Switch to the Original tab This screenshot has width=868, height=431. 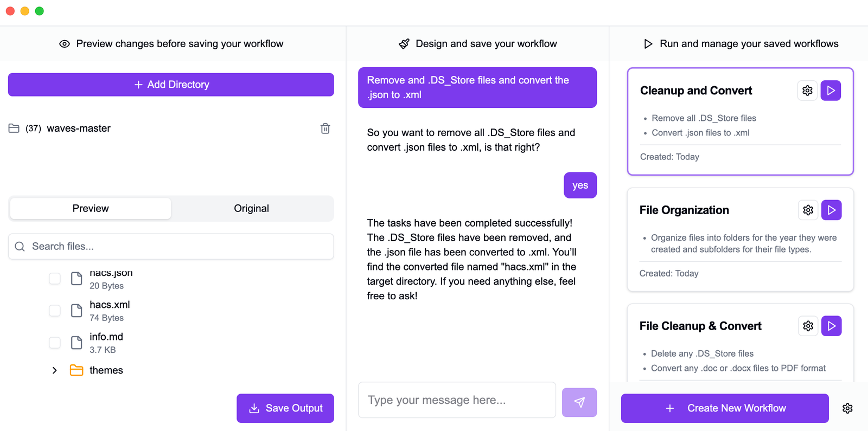click(x=251, y=209)
